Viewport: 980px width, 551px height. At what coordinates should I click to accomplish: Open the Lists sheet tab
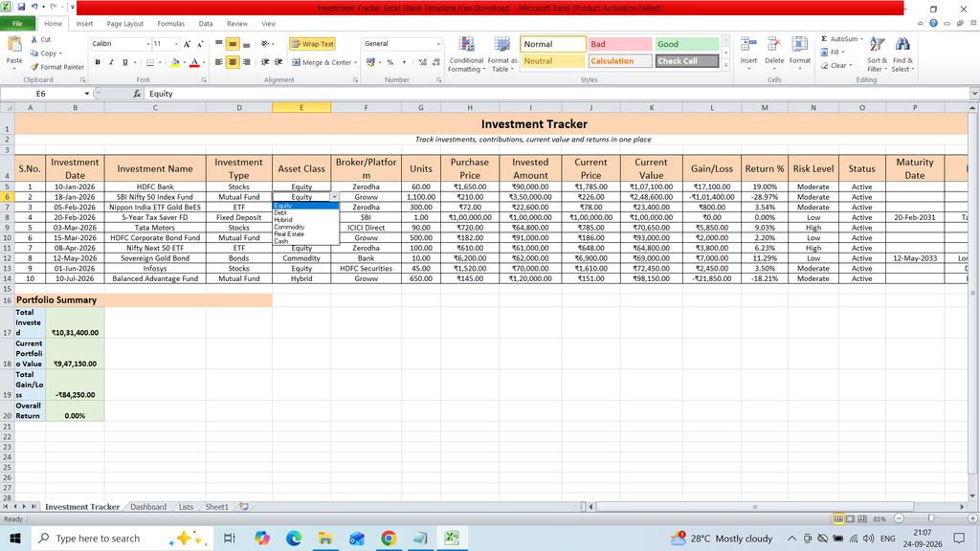(186, 507)
